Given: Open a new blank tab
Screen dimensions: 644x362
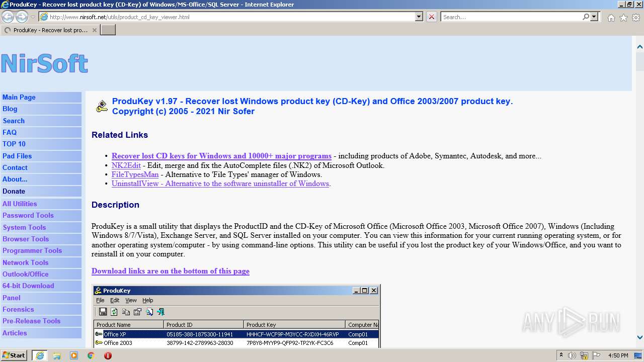Looking at the screenshot, I should click(x=108, y=30).
